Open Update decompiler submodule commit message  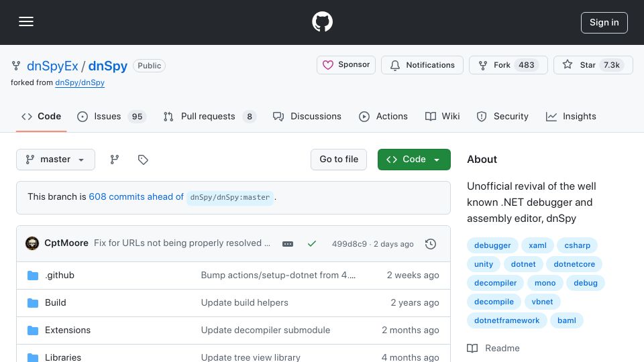[266, 330]
